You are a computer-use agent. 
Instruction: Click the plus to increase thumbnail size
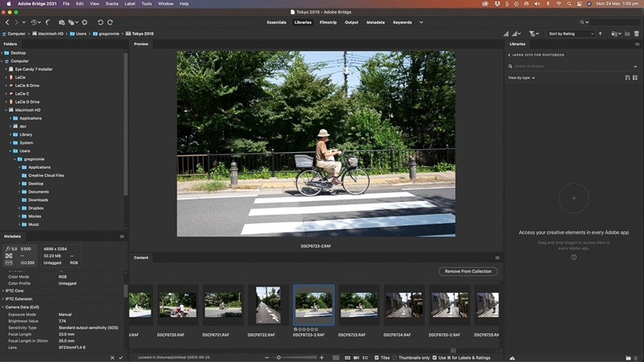(x=321, y=358)
